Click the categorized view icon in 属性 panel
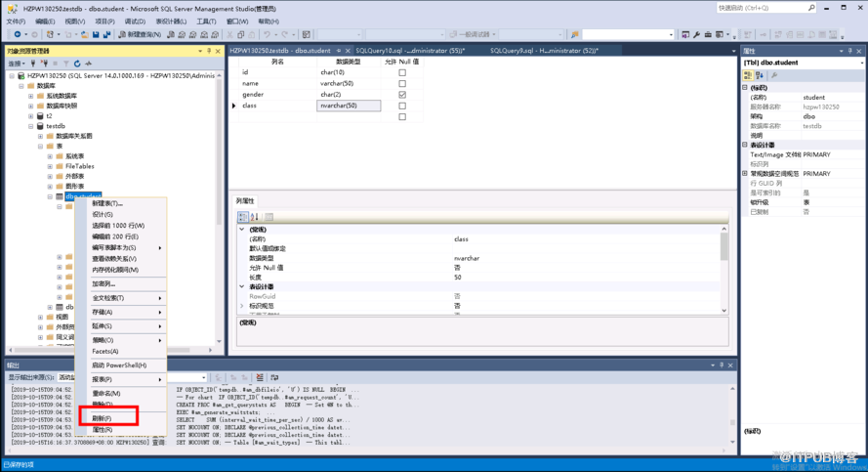Screen dimensions: 868x472 pyautogui.click(x=748, y=74)
